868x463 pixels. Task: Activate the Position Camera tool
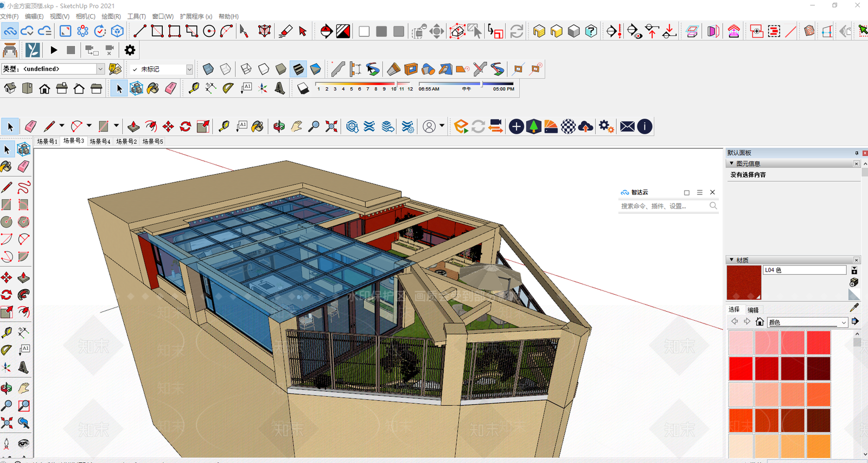[x=7, y=443]
